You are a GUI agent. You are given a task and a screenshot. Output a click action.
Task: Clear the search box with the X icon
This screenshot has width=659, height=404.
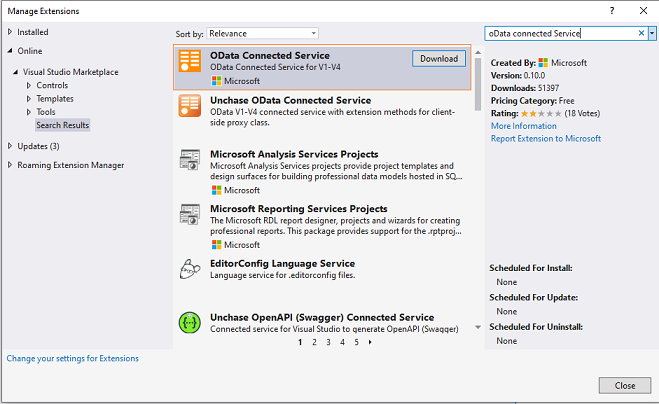(641, 33)
